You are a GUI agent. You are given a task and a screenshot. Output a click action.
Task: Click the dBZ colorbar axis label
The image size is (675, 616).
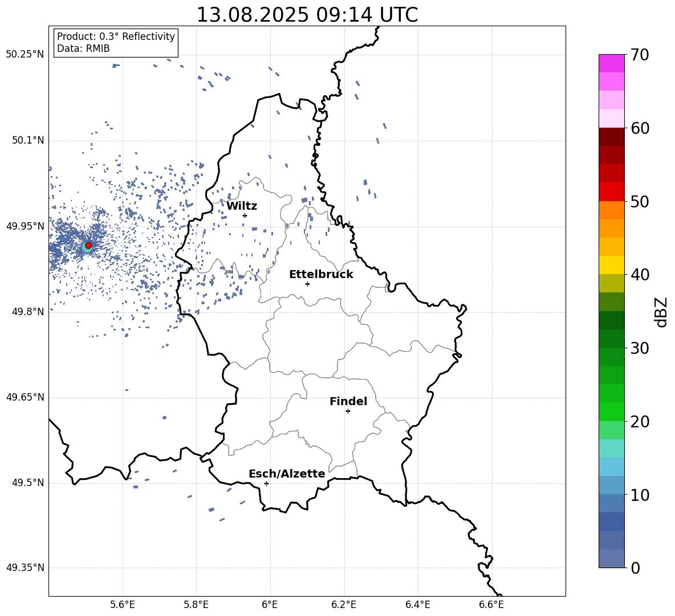click(661, 312)
